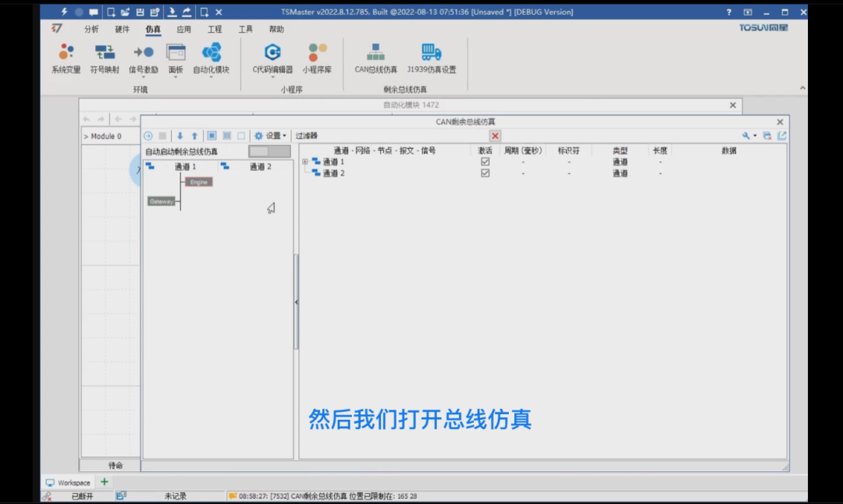Viewport: 843px width, 504px height.
Task: Close the 自动化模块 1472 window
Action: point(732,105)
